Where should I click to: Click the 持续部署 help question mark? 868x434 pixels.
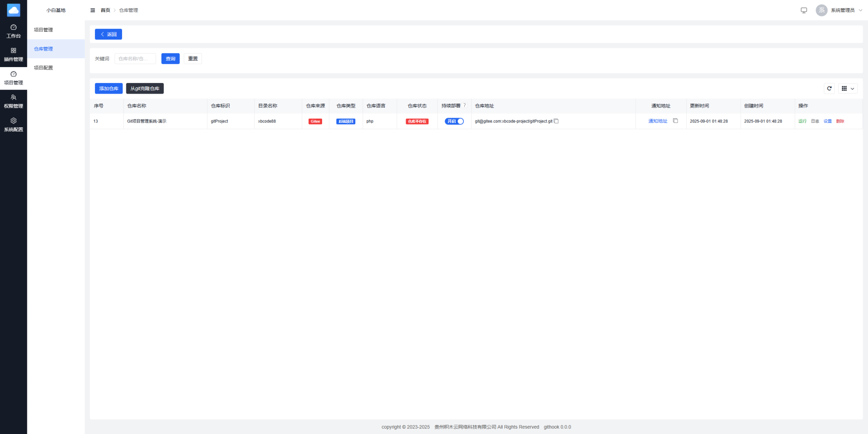tap(464, 105)
